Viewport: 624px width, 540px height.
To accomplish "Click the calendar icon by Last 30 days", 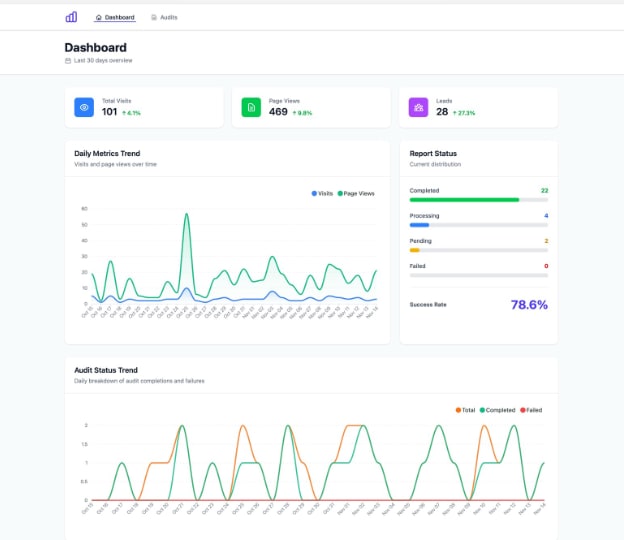I will 67,61.
